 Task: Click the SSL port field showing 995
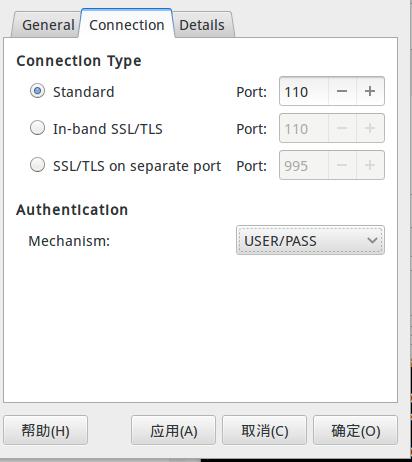[x=304, y=165]
